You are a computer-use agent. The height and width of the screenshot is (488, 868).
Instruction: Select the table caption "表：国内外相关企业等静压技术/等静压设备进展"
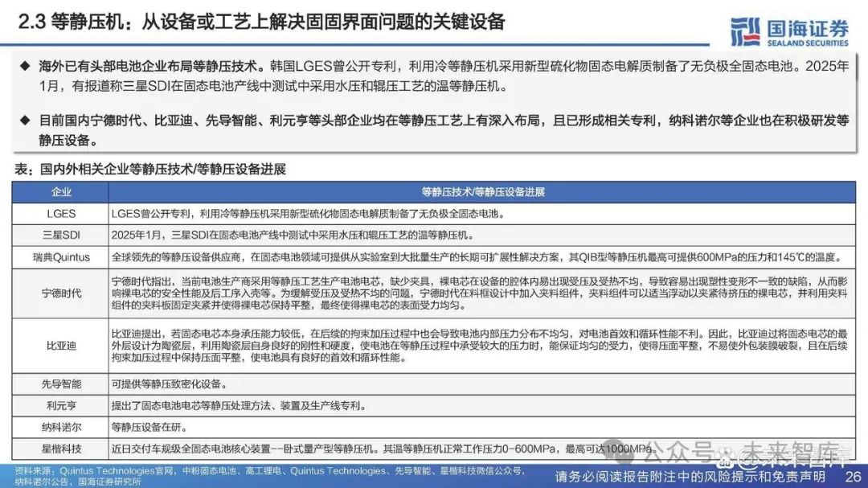coord(150,169)
